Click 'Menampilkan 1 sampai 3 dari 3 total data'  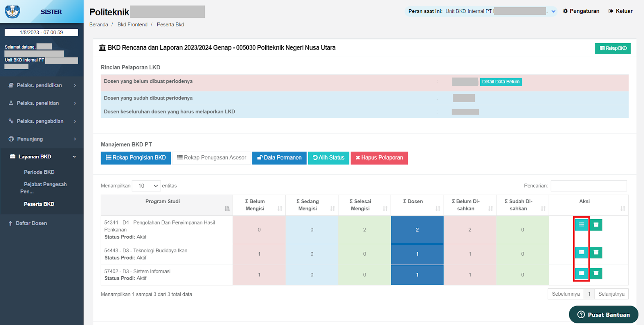point(146,294)
